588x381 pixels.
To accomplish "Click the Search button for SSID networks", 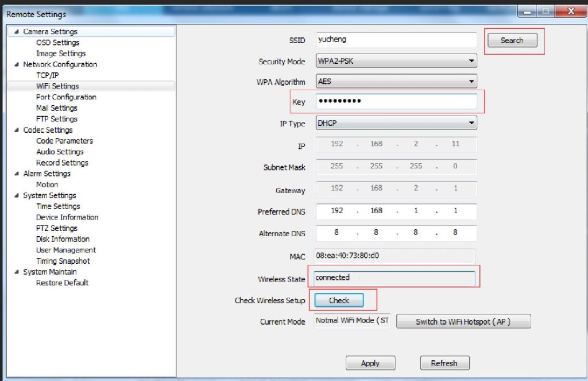I will click(x=512, y=40).
